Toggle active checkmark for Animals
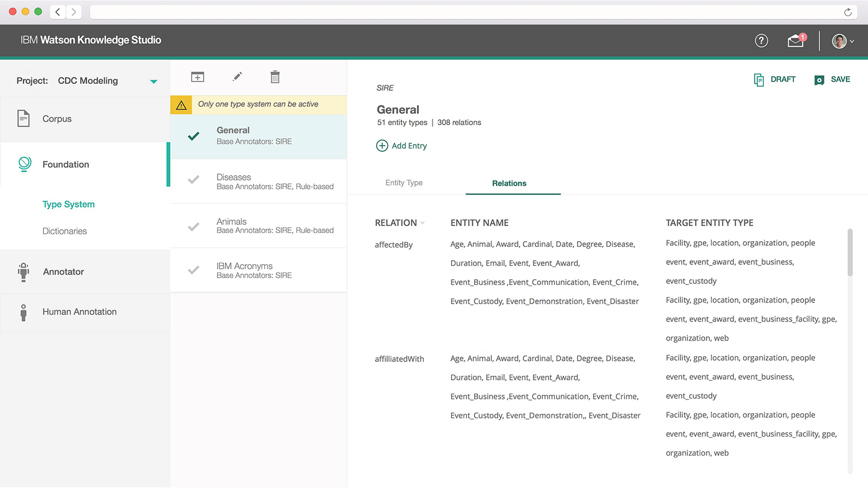Image resolution: width=868 pixels, height=488 pixels. click(x=194, y=227)
